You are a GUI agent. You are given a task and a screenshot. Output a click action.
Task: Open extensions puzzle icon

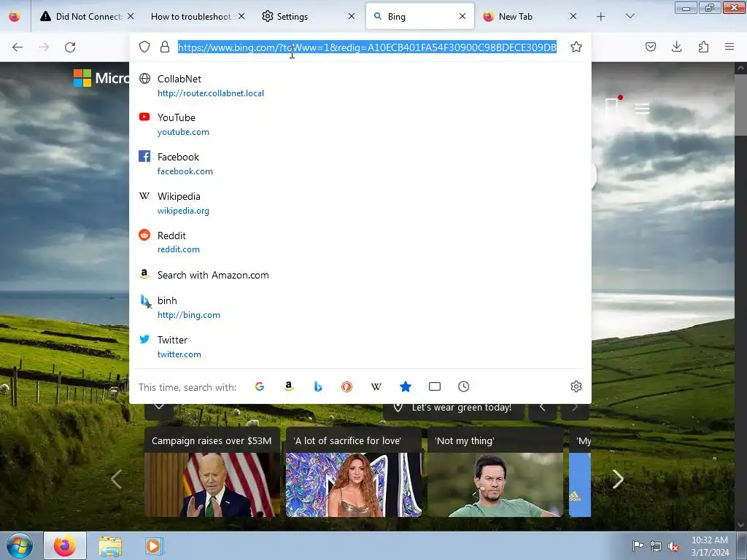click(703, 47)
